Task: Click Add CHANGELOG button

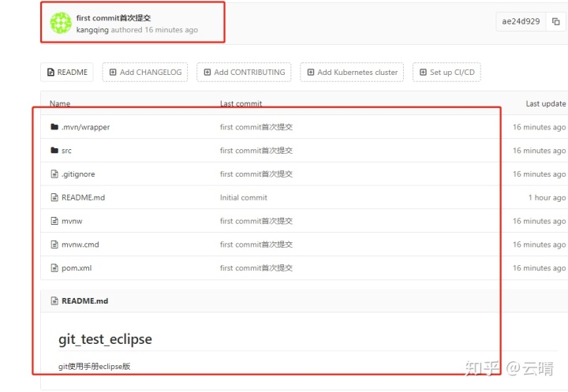Action: (145, 72)
